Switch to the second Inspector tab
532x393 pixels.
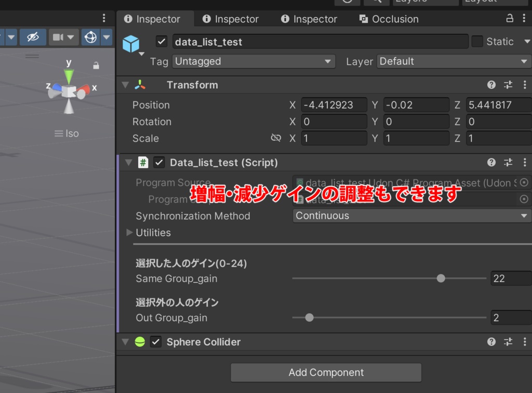tap(230, 19)
